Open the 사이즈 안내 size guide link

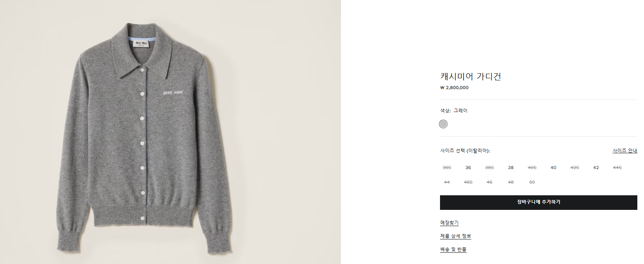pyautogui.click(x=624, y=151)
